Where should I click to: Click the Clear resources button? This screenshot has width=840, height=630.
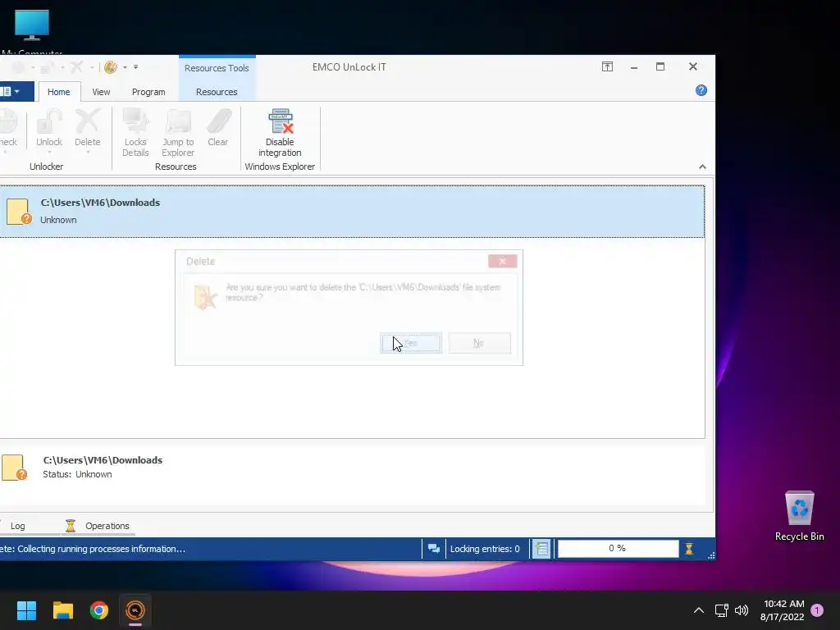point(218,128)
